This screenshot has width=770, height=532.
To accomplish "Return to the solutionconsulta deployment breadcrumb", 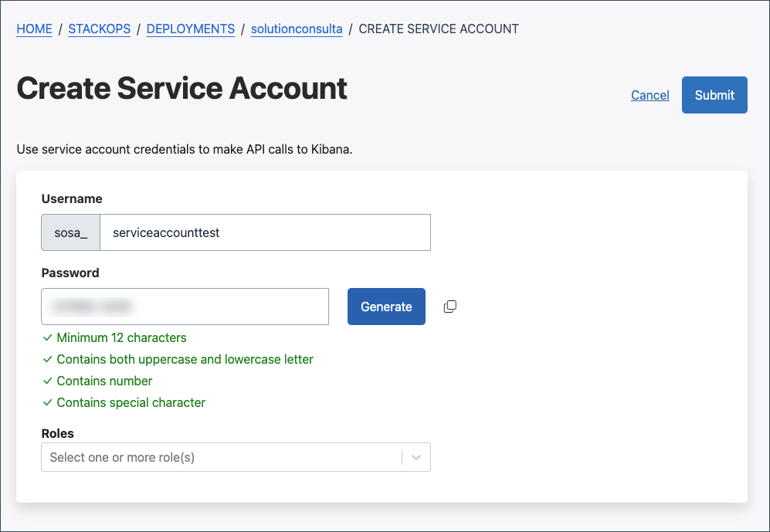I will click(297, 29).
